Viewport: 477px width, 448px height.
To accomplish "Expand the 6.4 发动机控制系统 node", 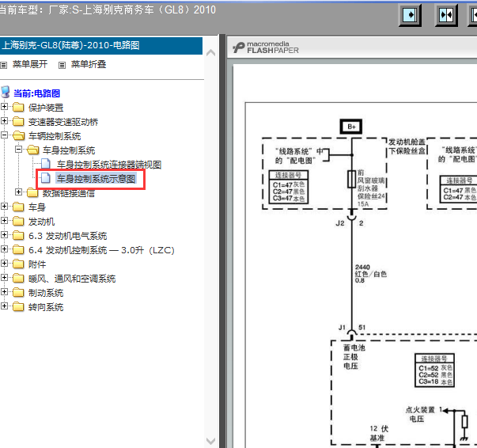I will click(x=4, y=249).
